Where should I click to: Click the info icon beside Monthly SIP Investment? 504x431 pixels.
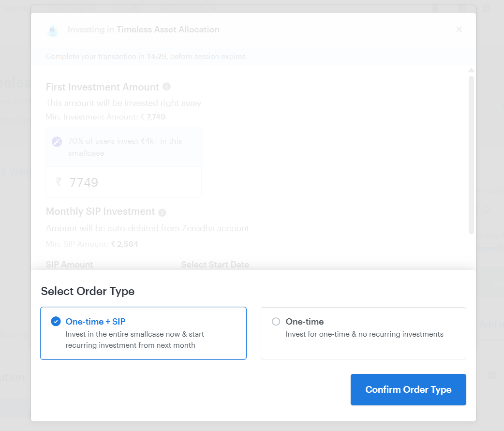162,212
